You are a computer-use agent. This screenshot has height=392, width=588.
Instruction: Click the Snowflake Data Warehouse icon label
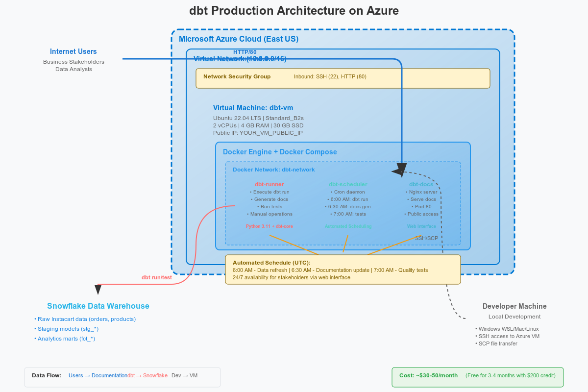pos(98,306)
